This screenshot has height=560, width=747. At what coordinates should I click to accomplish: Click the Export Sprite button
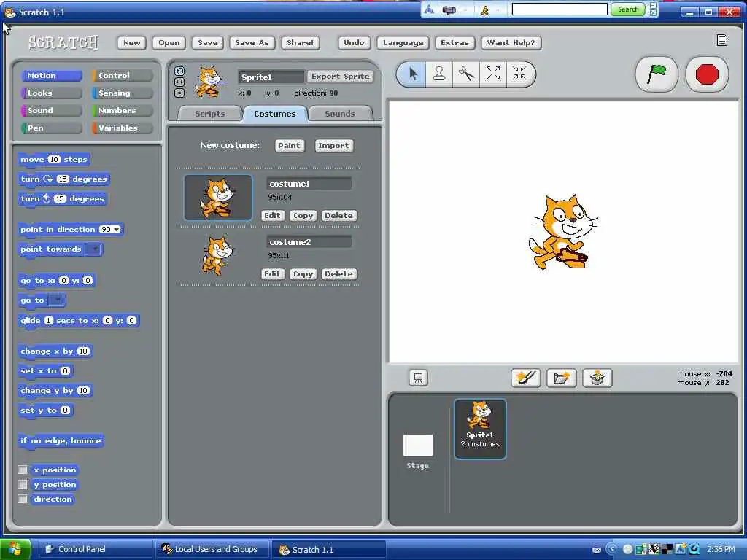[x=340, y=76]
